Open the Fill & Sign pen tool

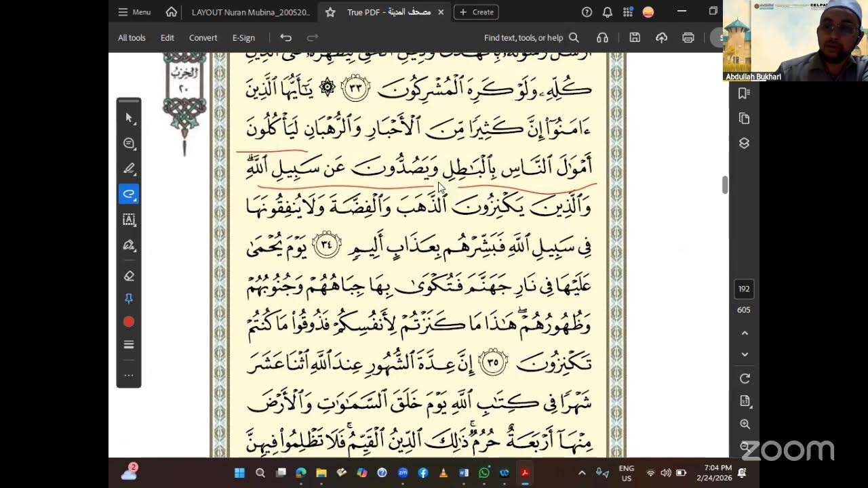click(x=129, y=245)
